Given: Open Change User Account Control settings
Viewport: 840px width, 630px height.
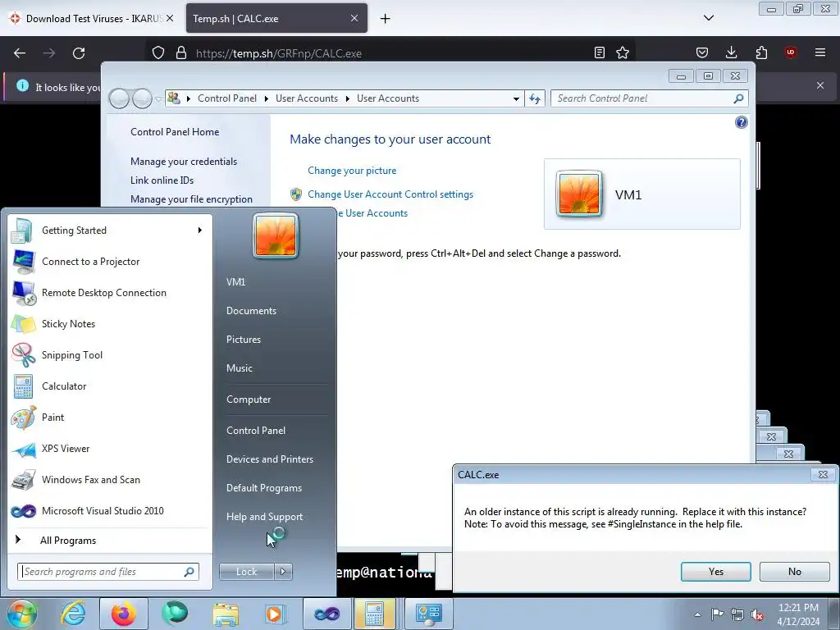Looking at the screenshot, I should [390, 194].
